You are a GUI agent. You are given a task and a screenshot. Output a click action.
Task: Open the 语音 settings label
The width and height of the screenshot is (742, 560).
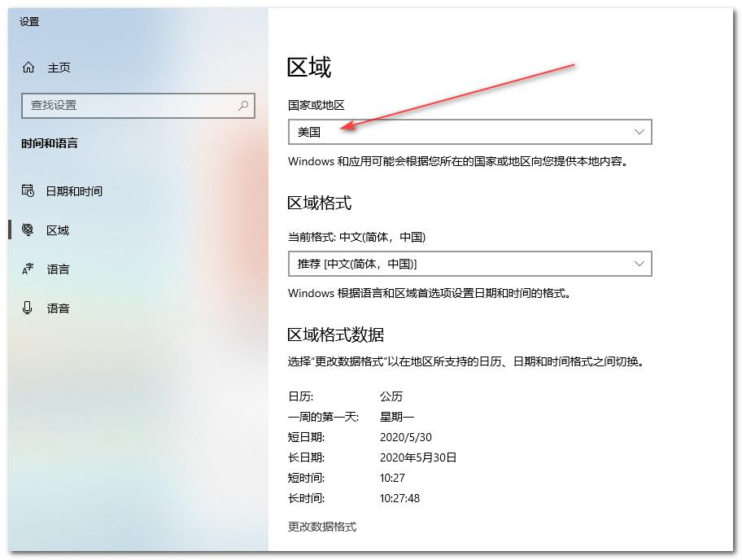coord(58,308)
